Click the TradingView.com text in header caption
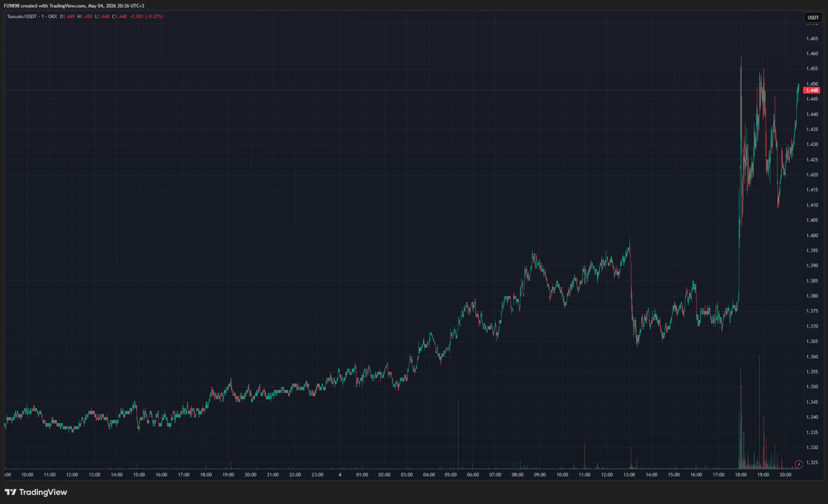 click(x=68, y=6)
